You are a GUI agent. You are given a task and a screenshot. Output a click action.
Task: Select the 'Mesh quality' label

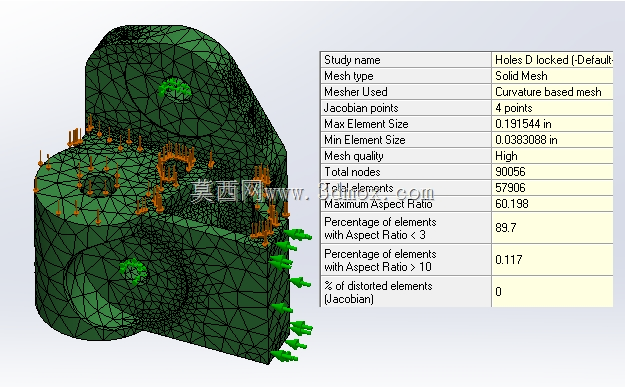pos(406,155)
